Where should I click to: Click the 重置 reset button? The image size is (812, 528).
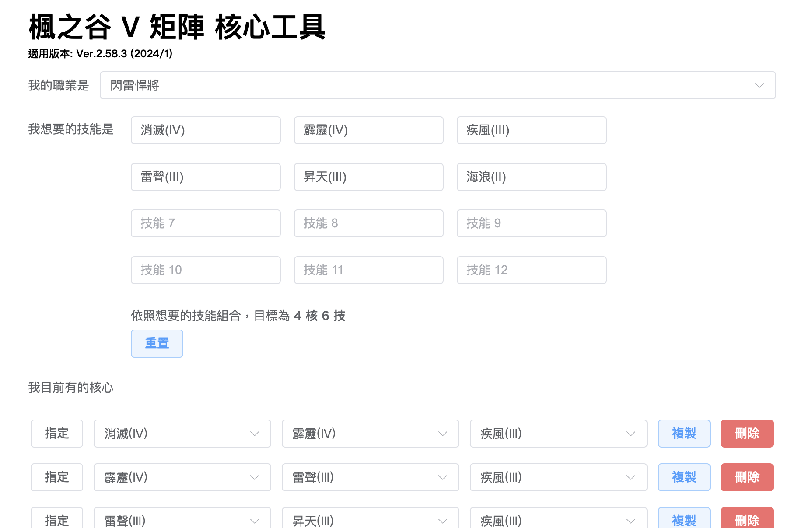[x=157, y=344]
